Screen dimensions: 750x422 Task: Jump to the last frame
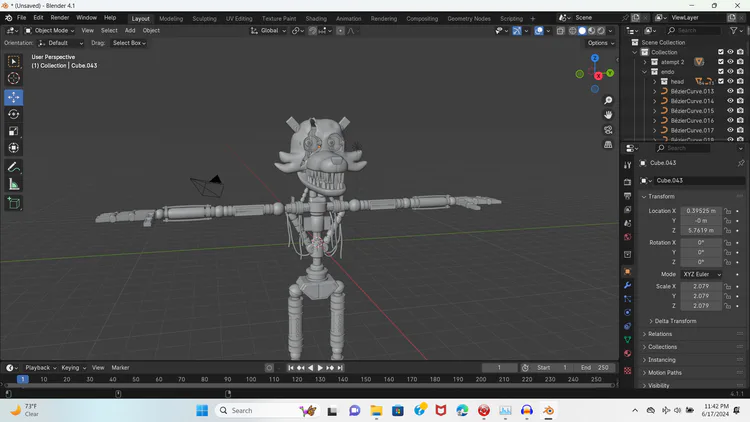(340, 368)
